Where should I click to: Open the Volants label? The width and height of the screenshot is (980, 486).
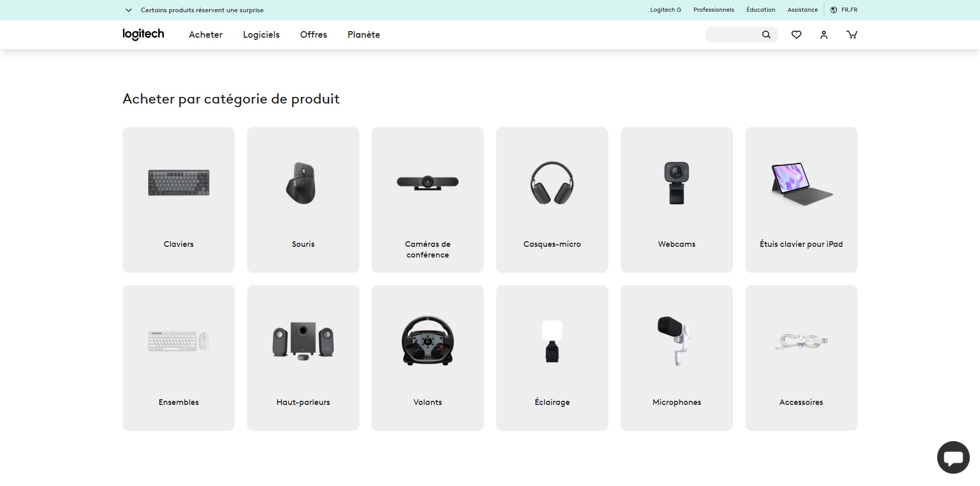click(x=428, y=402)
